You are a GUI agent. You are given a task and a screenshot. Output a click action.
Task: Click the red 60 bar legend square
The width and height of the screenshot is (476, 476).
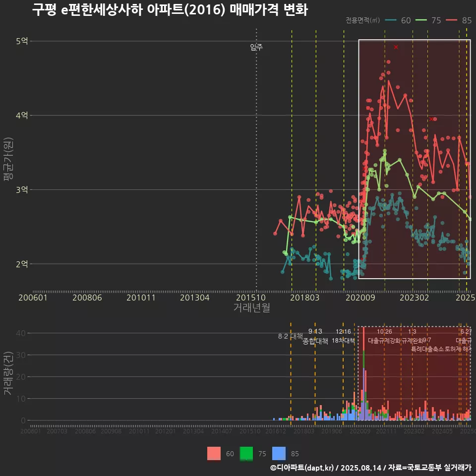(x=214, y=454)
